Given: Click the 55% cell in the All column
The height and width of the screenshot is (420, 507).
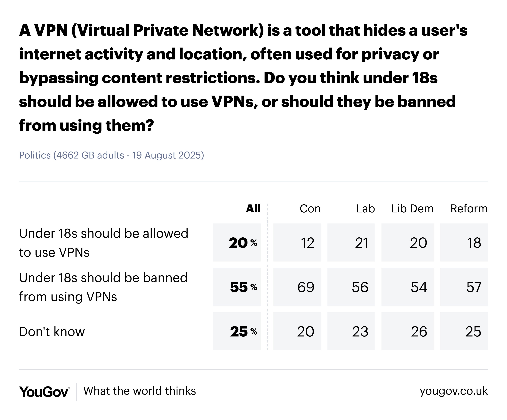Looking at the screenshot, I should tap(237, 287).
